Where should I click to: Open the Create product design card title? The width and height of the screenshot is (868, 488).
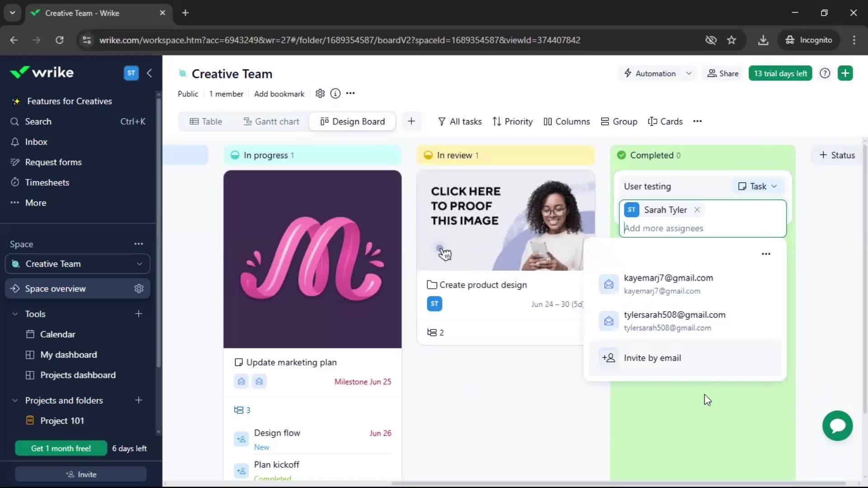[483, 285]
